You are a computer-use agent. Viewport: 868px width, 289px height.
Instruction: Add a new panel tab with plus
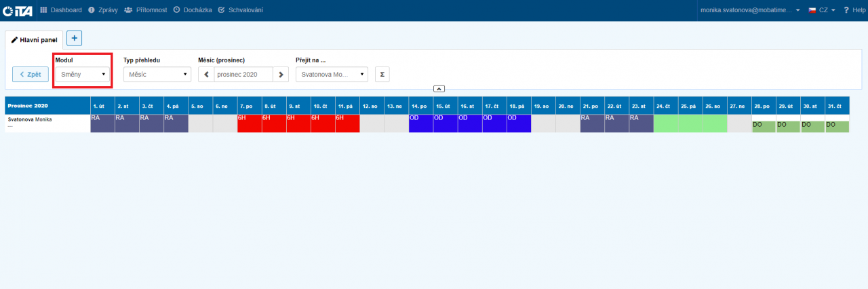click(74, 39)
